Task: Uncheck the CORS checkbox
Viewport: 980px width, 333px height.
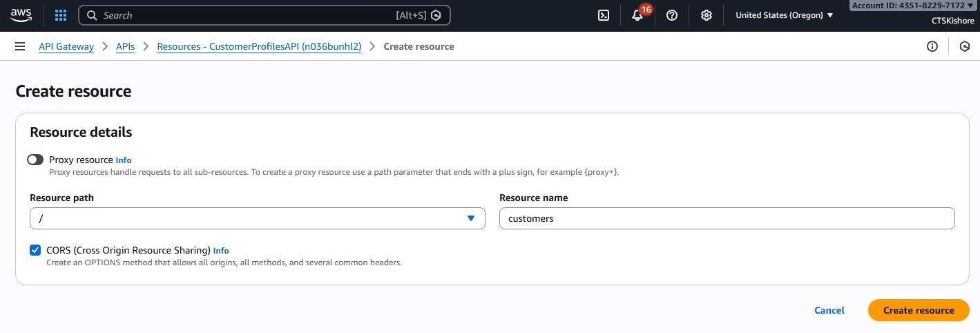Action: (35, 250)
